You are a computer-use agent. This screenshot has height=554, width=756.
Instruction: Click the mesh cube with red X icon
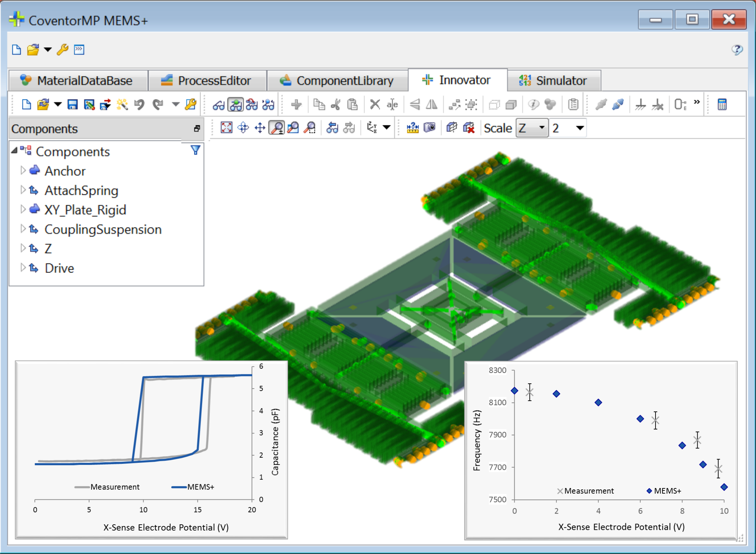point(469,128)
